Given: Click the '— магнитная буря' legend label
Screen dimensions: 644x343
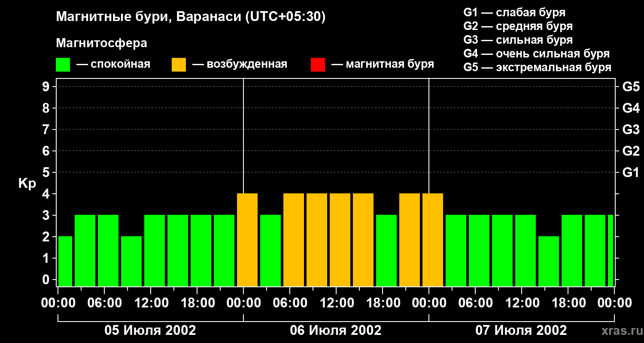Looking at the screenshot, I should (x=383, y=64).
